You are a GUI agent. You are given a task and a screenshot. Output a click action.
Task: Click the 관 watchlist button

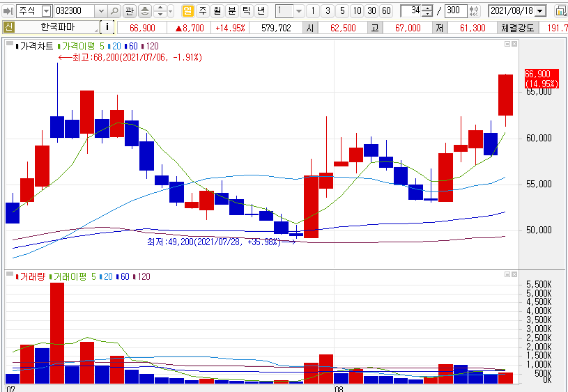click(x=130, y=11)
